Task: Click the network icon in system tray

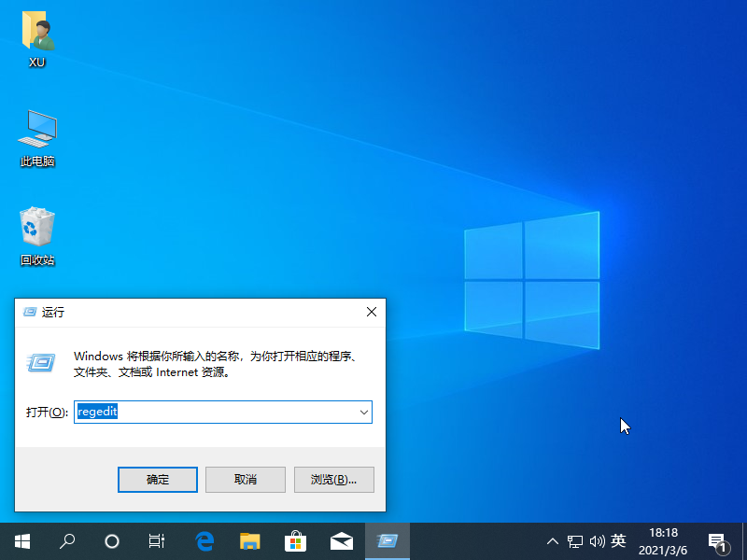Action: coord(575,541)
